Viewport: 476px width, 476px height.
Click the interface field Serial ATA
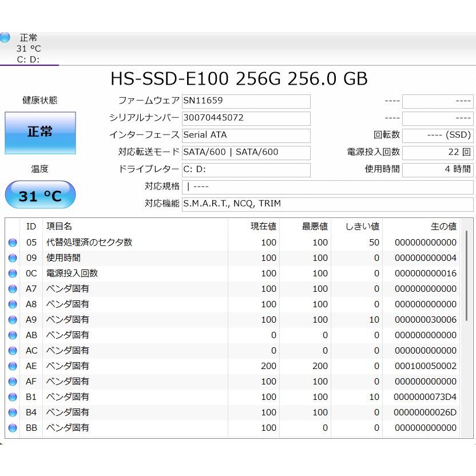(x=246, y=136)
